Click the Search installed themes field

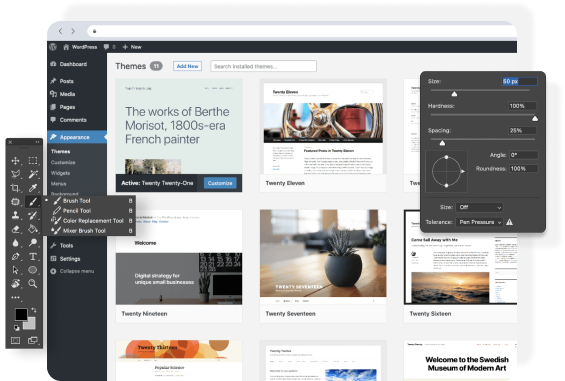[x=263, y=66]
